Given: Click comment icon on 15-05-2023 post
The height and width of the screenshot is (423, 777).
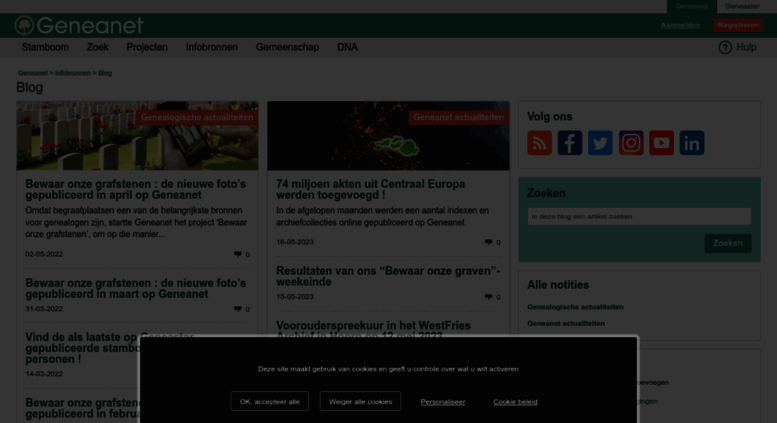Looking at the screenshot, I should pos(489,297).
